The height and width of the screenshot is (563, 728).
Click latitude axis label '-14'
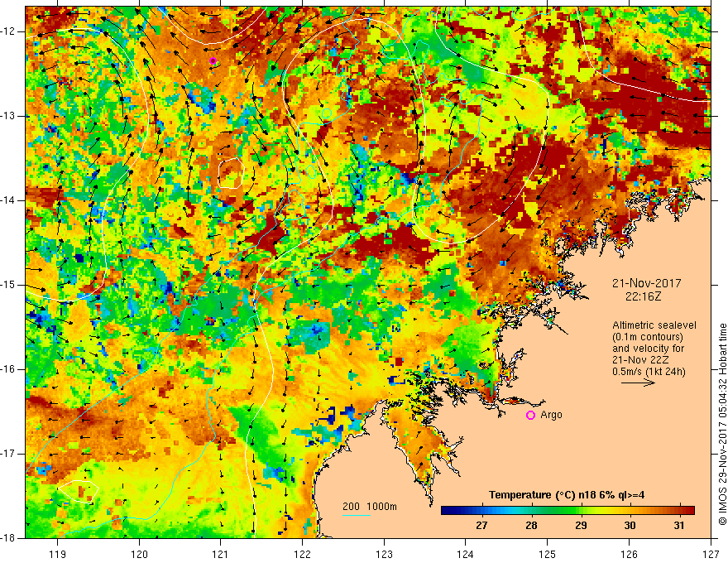(8, 200)
